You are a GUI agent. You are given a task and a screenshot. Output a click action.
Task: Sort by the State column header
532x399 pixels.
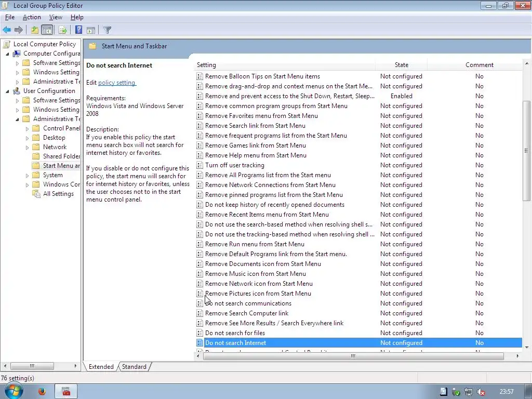coord(402,65)
